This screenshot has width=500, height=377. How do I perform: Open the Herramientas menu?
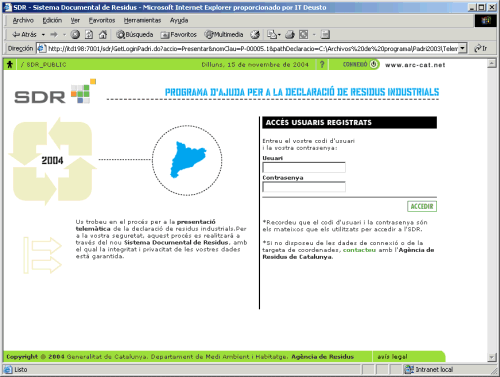point(142,21)
